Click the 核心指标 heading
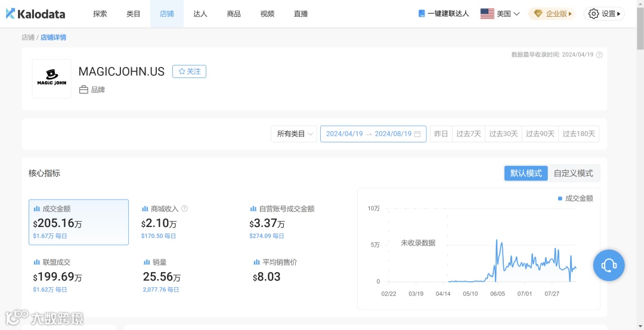Viewport: 644px width, 330px height. (44, 173)
